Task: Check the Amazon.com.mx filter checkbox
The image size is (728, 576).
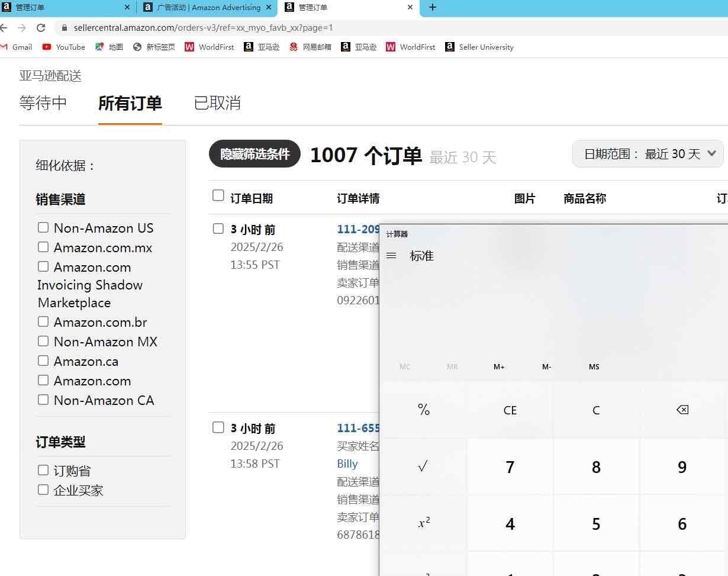Action: [x=43, y=247]
